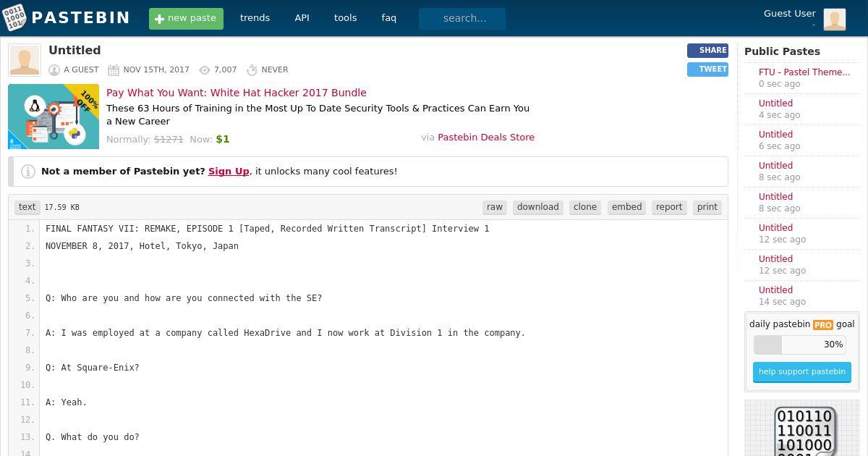Click line 1 FINAL FANTASY VII text
This screenshot has height=456, width=868.
pyautogui.click(x=268, y=229)
